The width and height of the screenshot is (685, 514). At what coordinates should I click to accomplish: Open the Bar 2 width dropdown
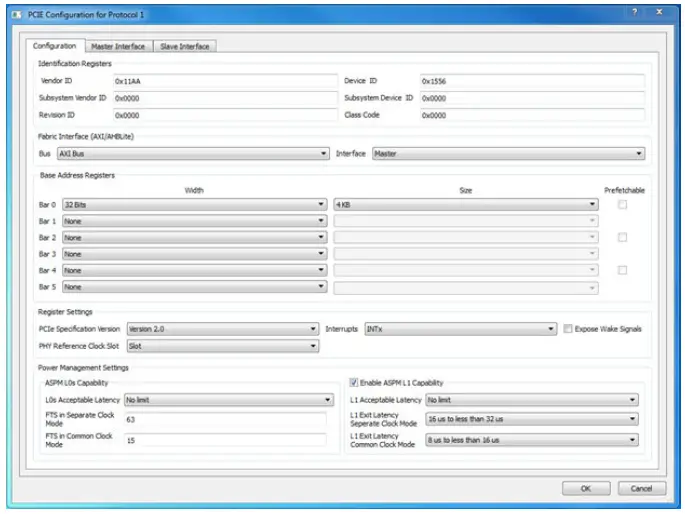[x=194, y=238]
